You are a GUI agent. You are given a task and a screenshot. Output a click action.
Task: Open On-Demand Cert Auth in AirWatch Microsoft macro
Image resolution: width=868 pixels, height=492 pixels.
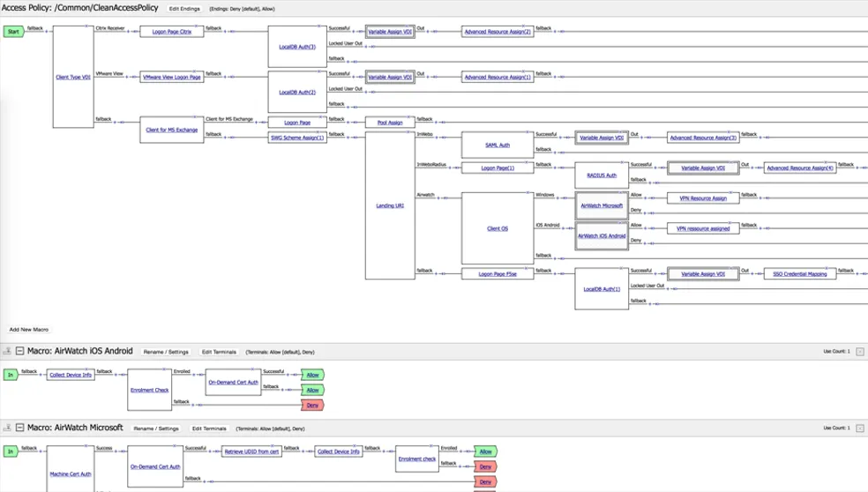(x=155, y=466)
